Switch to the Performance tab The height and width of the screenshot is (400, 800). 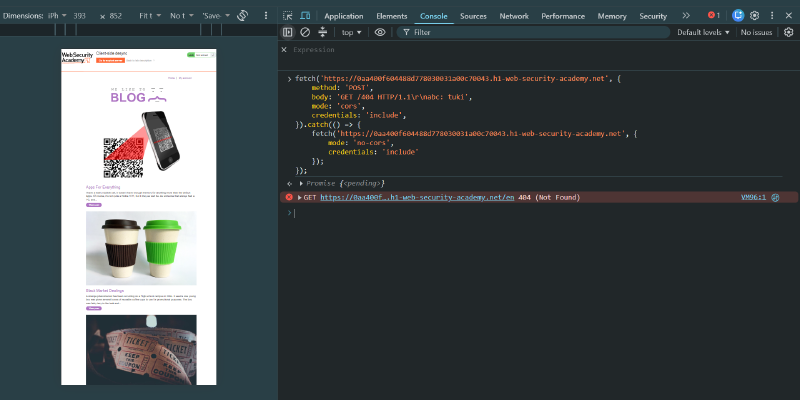pos(563,16)
